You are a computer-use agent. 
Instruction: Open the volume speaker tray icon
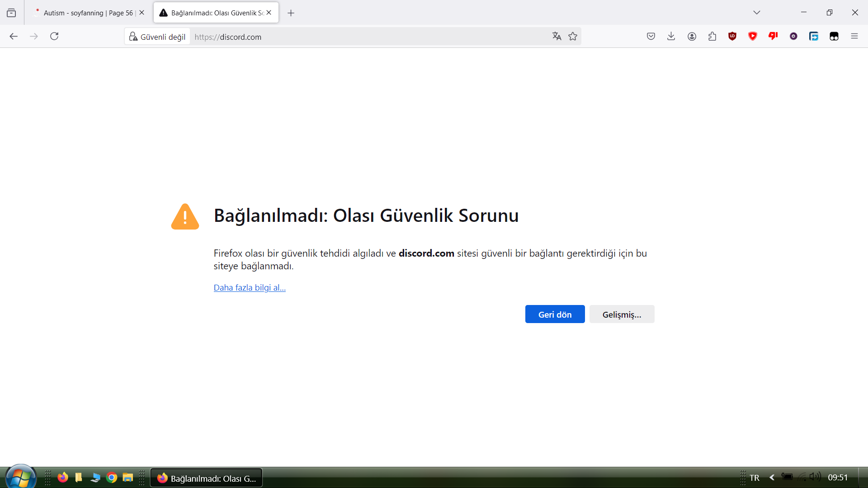pyautogui.click(x=815, y=477)
